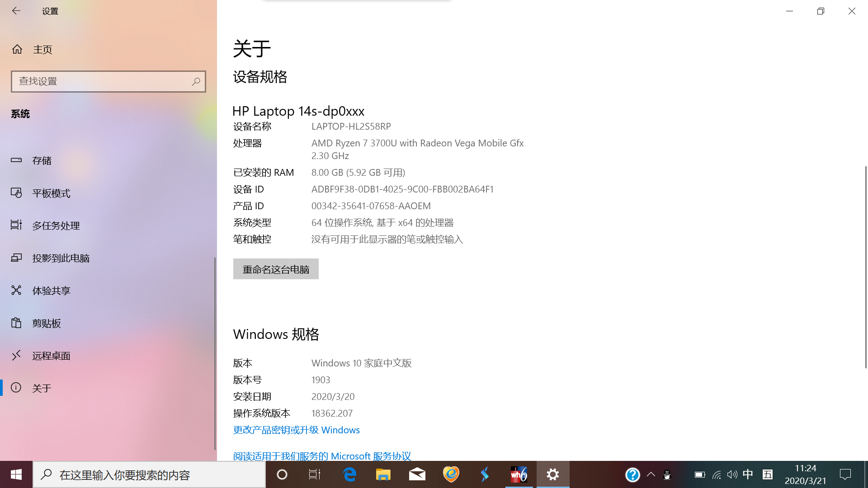
Task: Open the clock and date flyout
Action: click(806, 474)
